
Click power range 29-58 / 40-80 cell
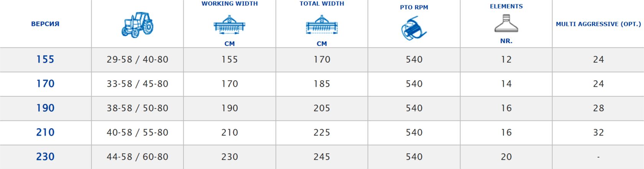[137, 60]
